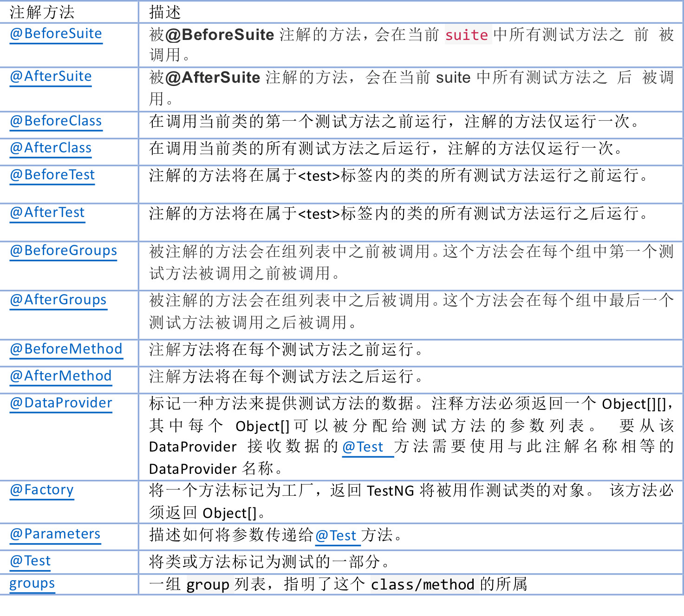The image size is (684, 616).
Task: Click TestNG text in Factory description
Action: [391, 491]
